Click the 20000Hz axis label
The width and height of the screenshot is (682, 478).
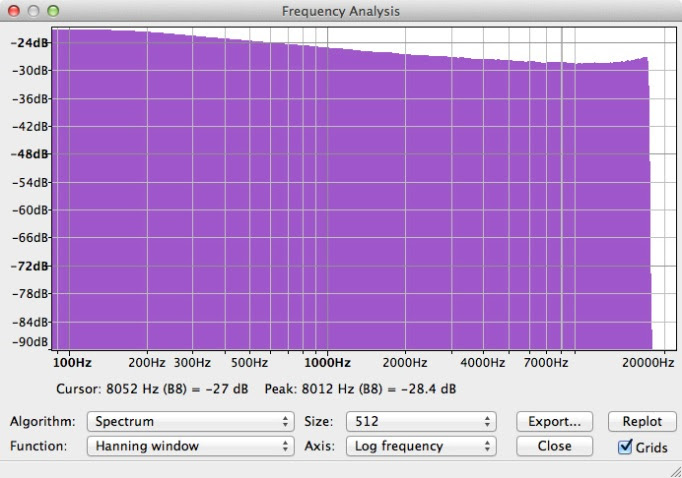(x=648, y=363)
